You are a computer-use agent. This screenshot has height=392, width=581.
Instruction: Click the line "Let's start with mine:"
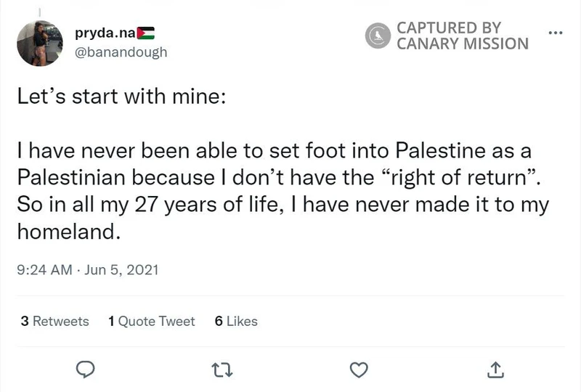121,97
